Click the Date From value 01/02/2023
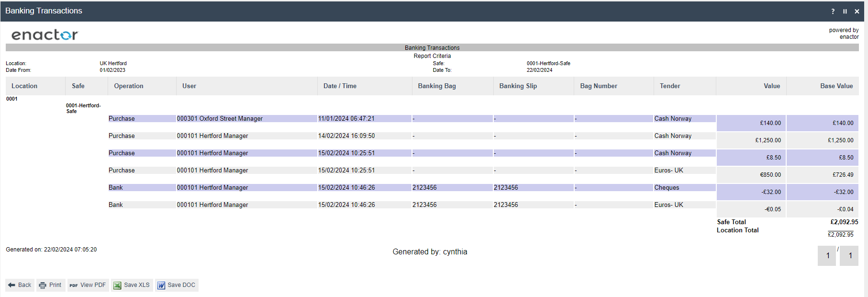The width and height of the screenshot is (868, 297). [112, 70]
